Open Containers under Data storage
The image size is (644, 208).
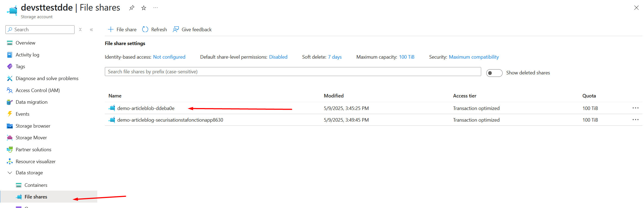(x=36, y=185)
